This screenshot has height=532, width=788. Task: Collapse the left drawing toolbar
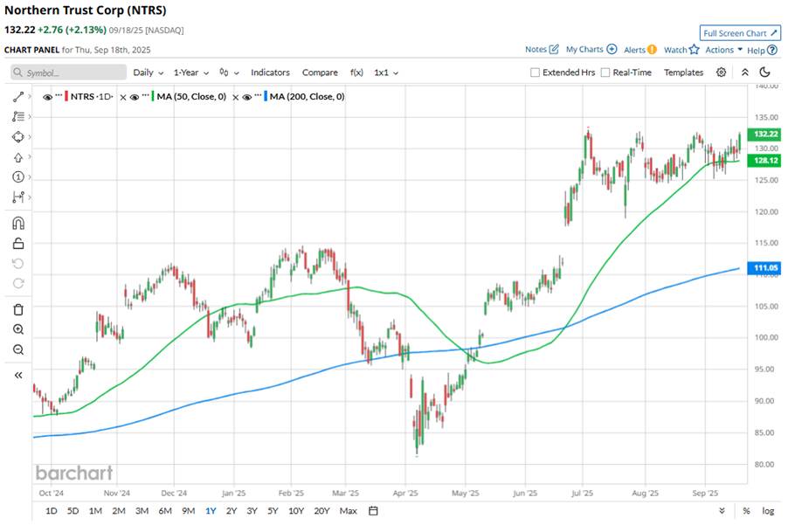point(18,376)
